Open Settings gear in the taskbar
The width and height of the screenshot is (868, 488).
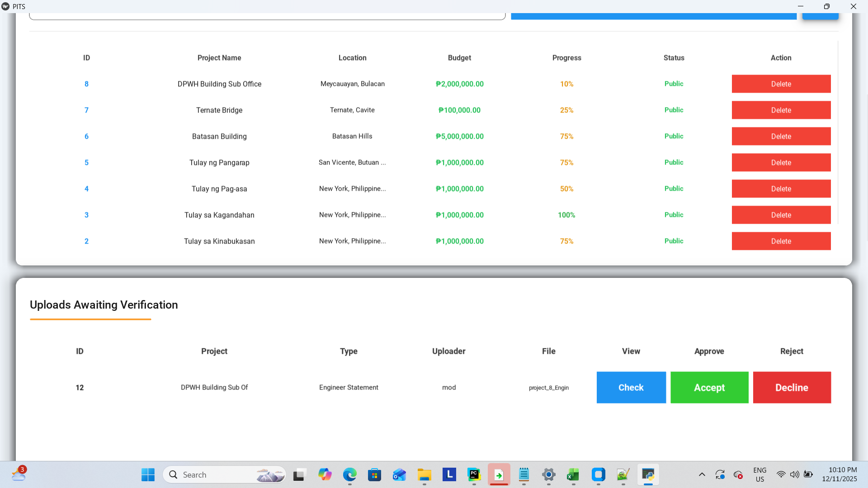click(549, 475)
